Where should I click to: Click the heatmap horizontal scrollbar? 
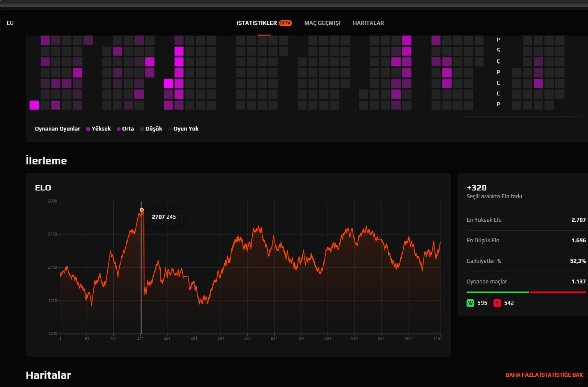(526, 116)
